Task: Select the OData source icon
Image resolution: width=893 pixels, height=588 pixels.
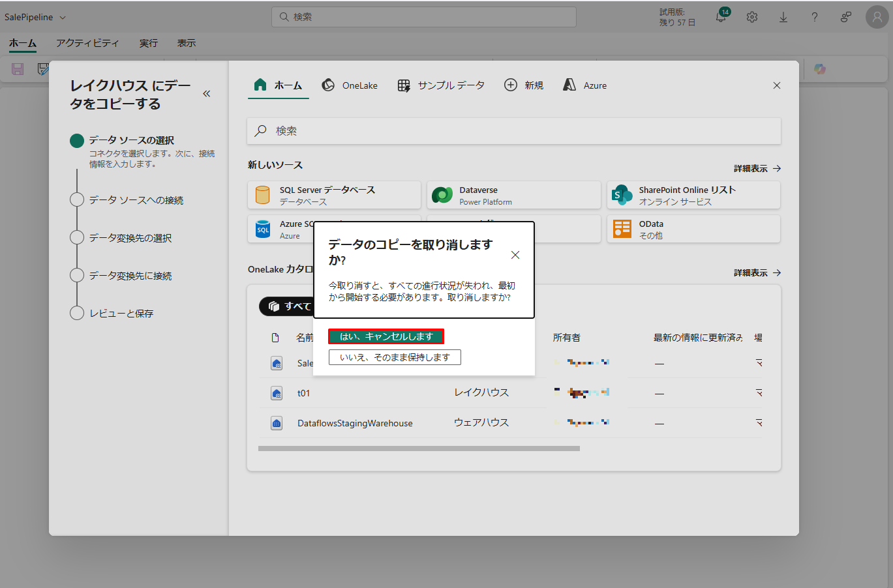Action: point(622,229)
